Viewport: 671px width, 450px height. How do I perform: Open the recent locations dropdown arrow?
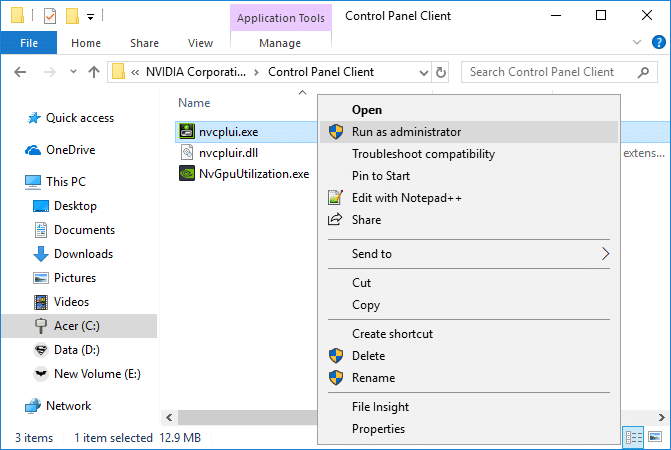[x=72, y=72]
